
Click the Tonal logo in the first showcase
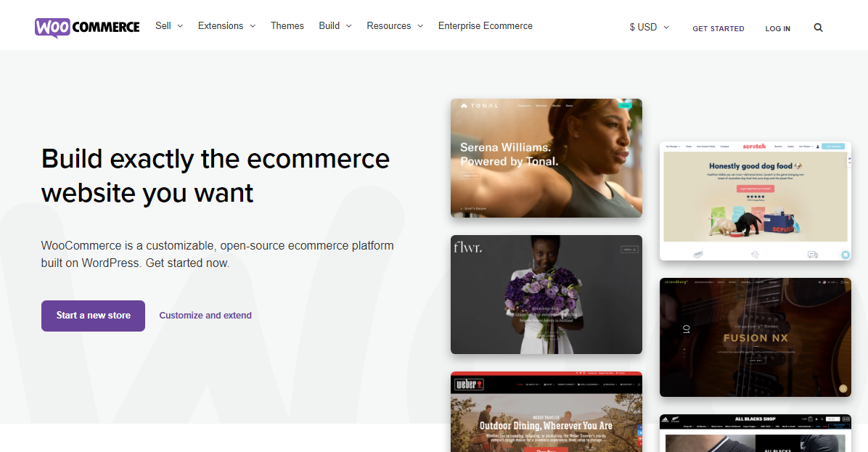[480, 105]
